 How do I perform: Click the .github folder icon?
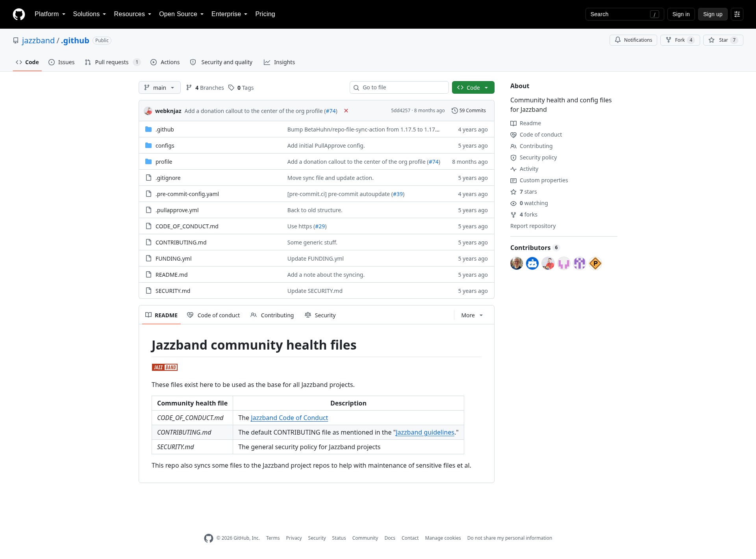point(148,129)
